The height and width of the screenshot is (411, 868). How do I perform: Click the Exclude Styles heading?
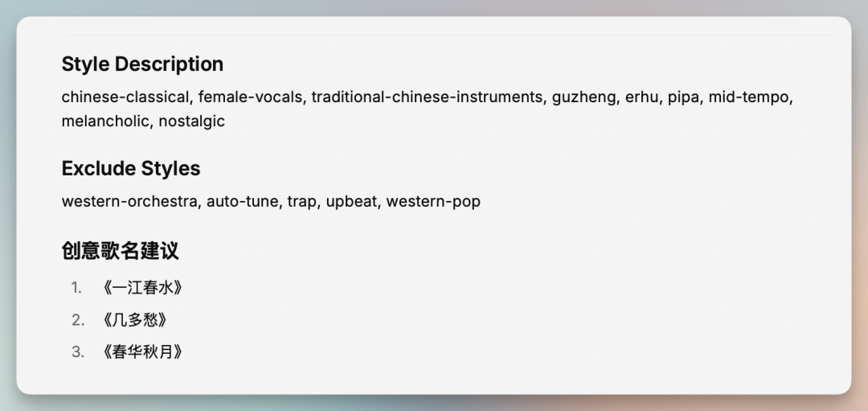click(131, 168)
